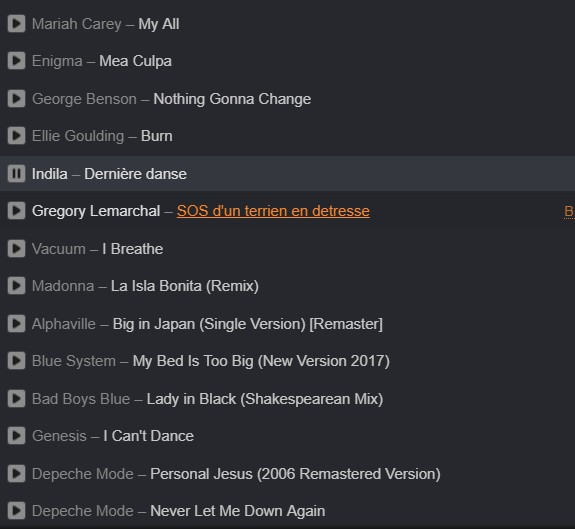
Task: Play Blue System My Bed Is Too Big
Action: point(17,361)
